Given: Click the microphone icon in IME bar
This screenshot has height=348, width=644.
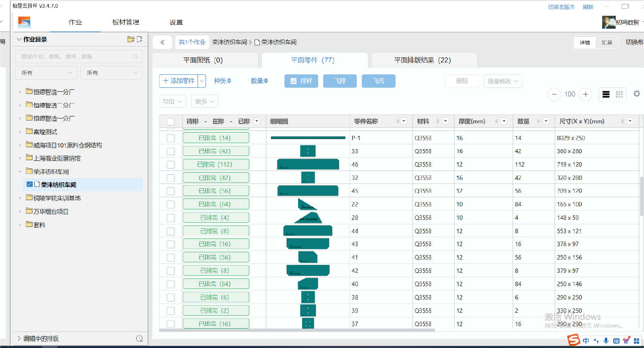Looking at the screenshot, I should pos(606,341).
